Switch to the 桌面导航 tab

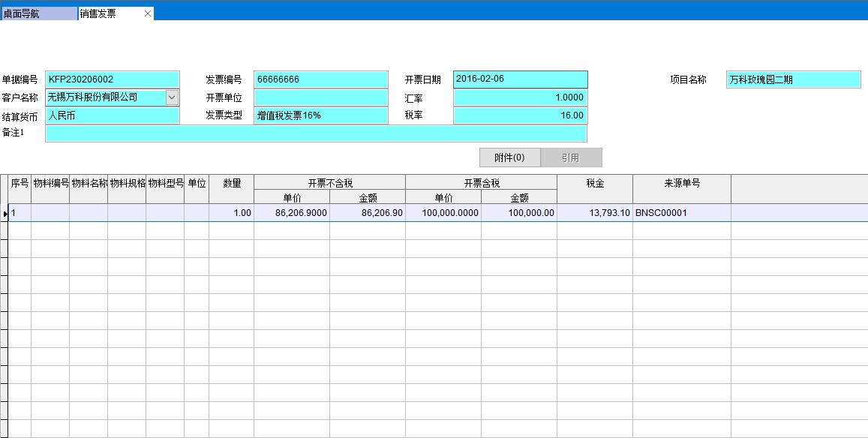point(38,13)
